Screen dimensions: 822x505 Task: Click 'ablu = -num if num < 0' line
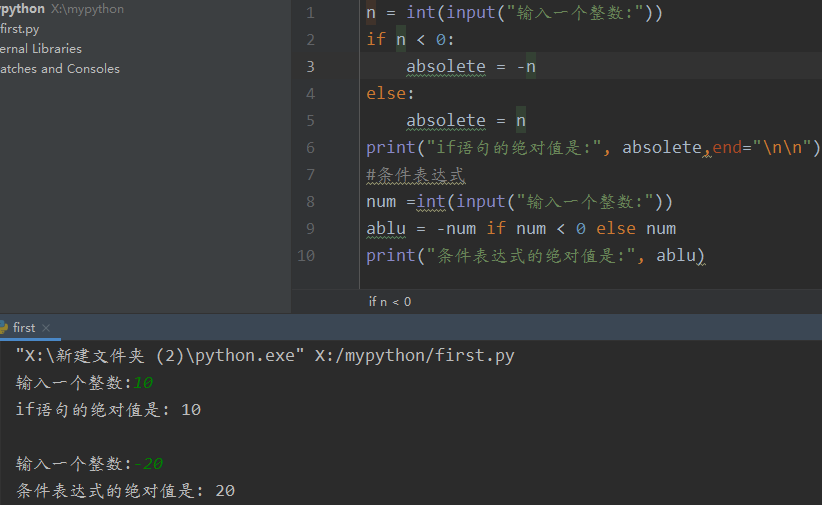pos(521,229)
